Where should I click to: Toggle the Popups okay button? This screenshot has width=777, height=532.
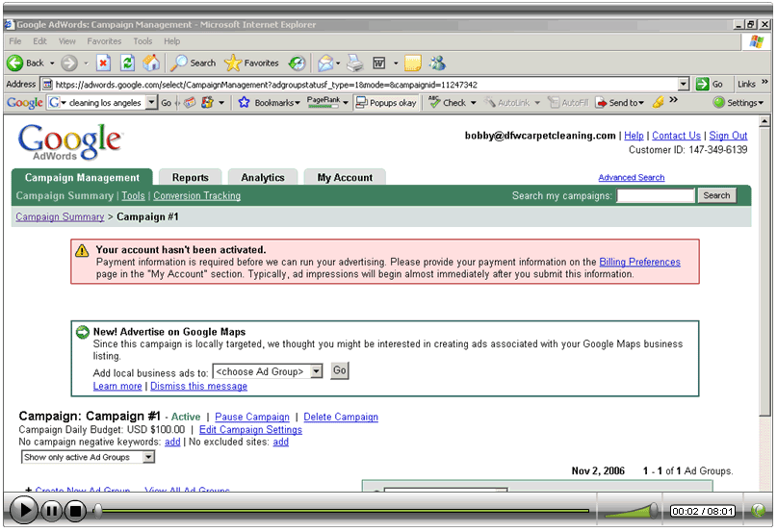(x=386, y=103)
